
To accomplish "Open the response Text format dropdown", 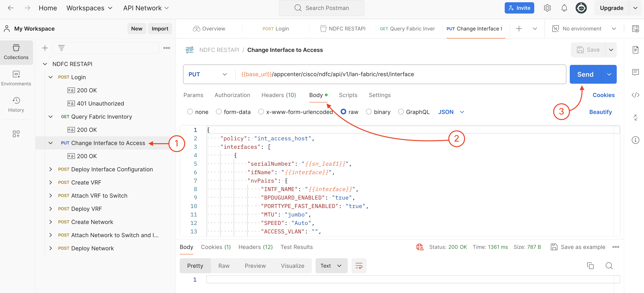I will pyautogui.click(x=331, y=266).
